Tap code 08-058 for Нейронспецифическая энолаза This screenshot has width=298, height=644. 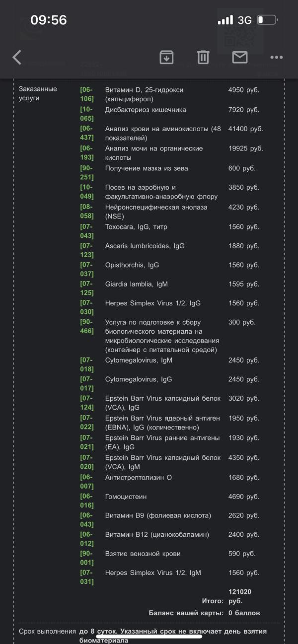pos(87,212)
